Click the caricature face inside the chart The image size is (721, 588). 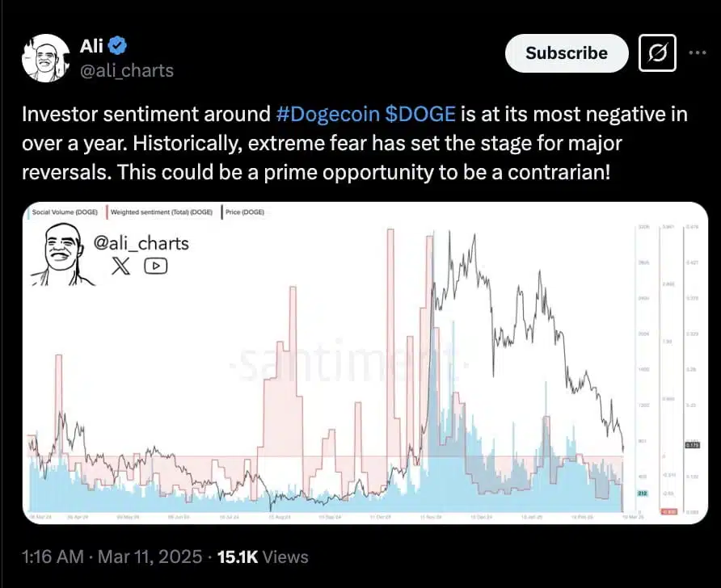[x=62, y=254]
